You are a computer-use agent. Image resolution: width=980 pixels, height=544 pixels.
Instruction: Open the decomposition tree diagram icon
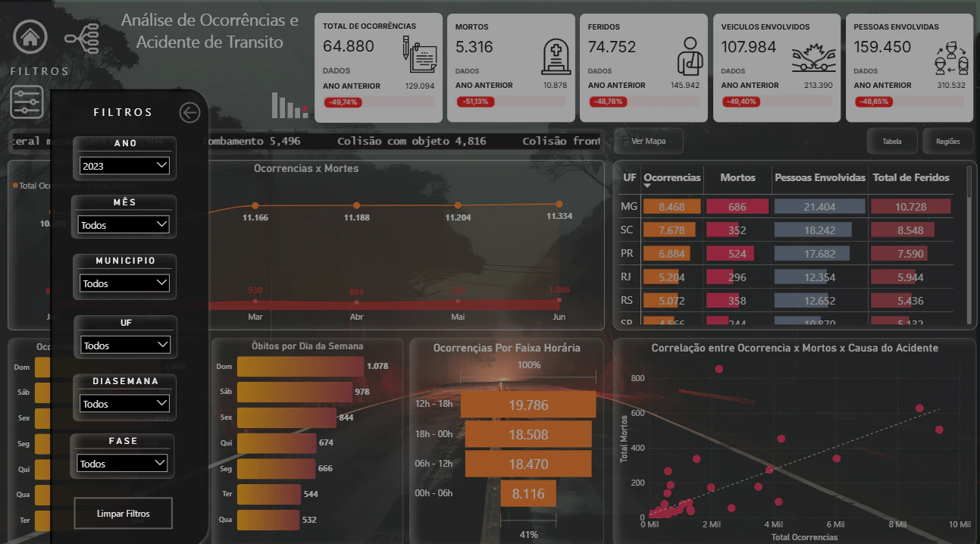tap(82, 37)
